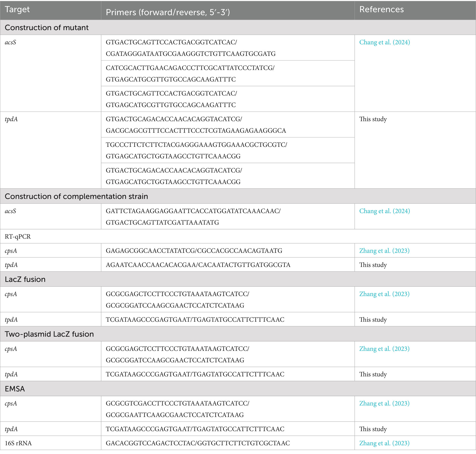
Task: Click the References column header
Action: coord(381,9)
